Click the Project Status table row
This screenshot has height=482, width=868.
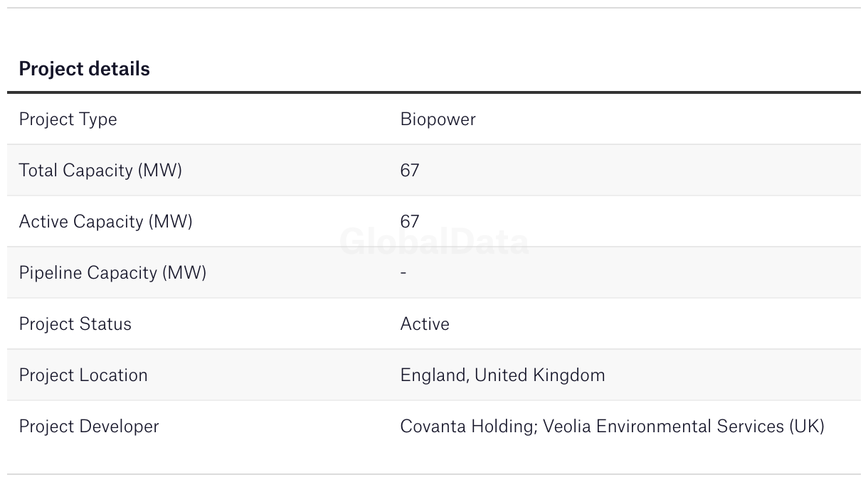[x=434, y=324]
